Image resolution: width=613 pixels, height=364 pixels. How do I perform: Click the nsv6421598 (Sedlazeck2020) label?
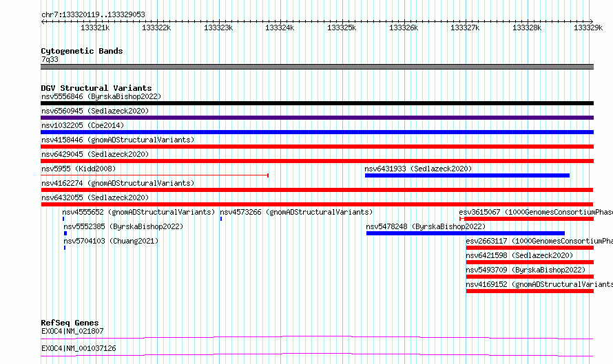[519, 255]
